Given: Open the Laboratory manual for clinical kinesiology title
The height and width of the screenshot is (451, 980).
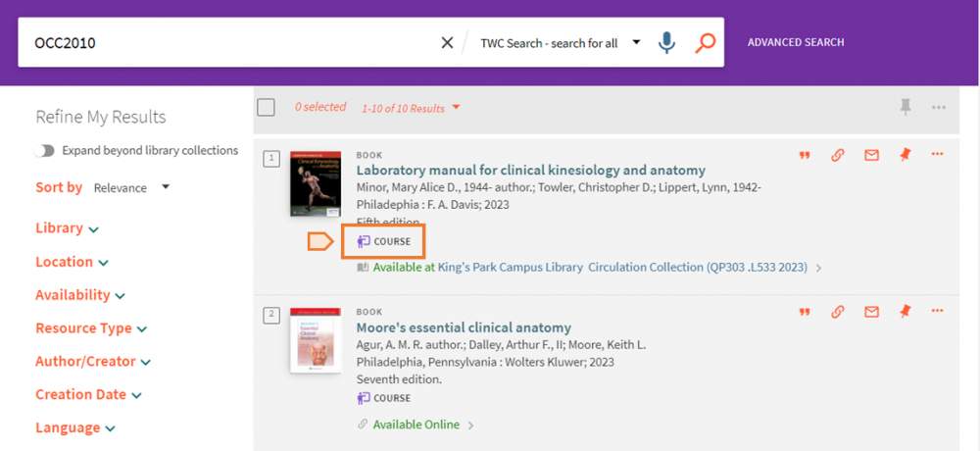Looking at the screenshot, I should 530,171.
